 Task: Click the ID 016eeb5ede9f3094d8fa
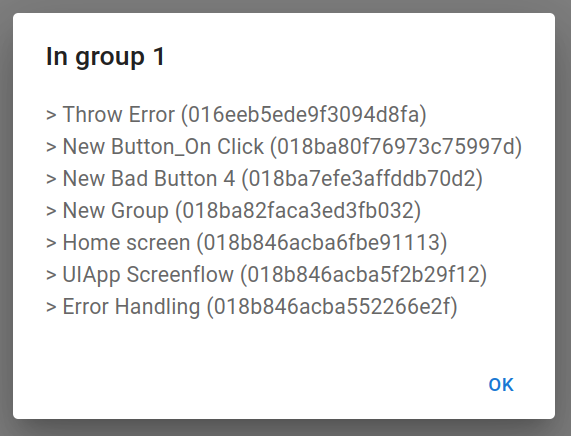304,114
